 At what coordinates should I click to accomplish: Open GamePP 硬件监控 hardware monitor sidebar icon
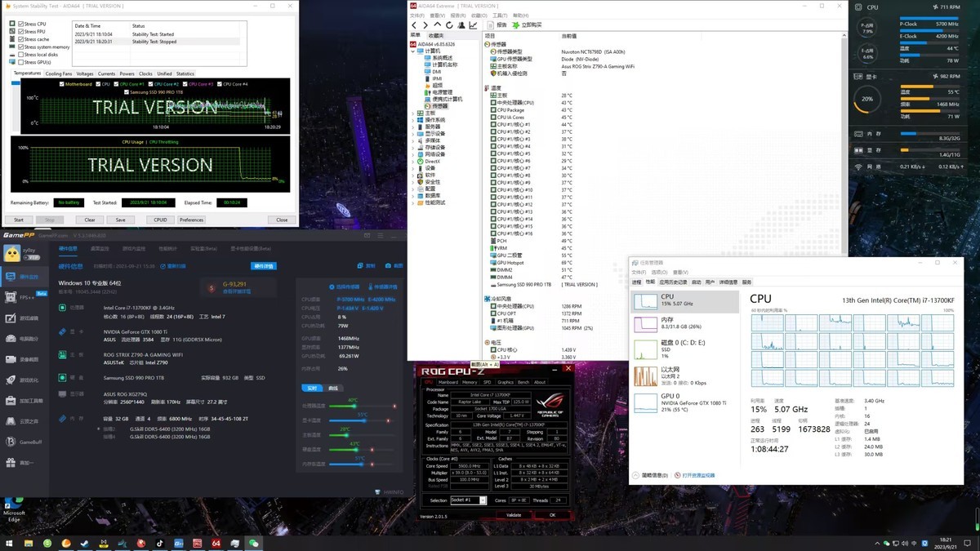pos(11,277)
